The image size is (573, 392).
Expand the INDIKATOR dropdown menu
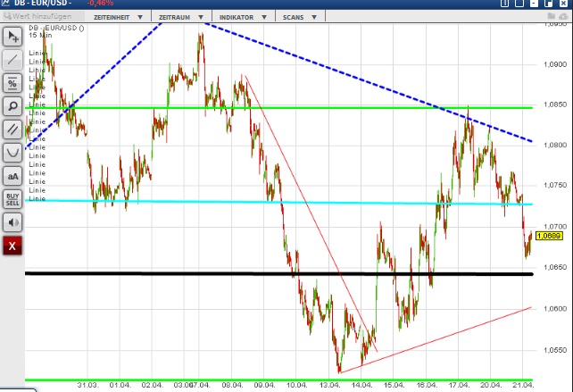pyautogui.click(x=244, y=17)
